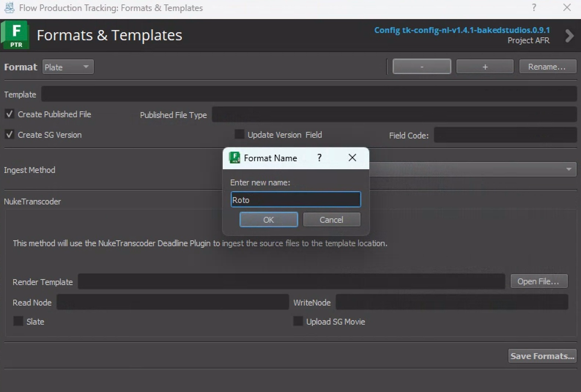Close the Format Name dialog

352,158
